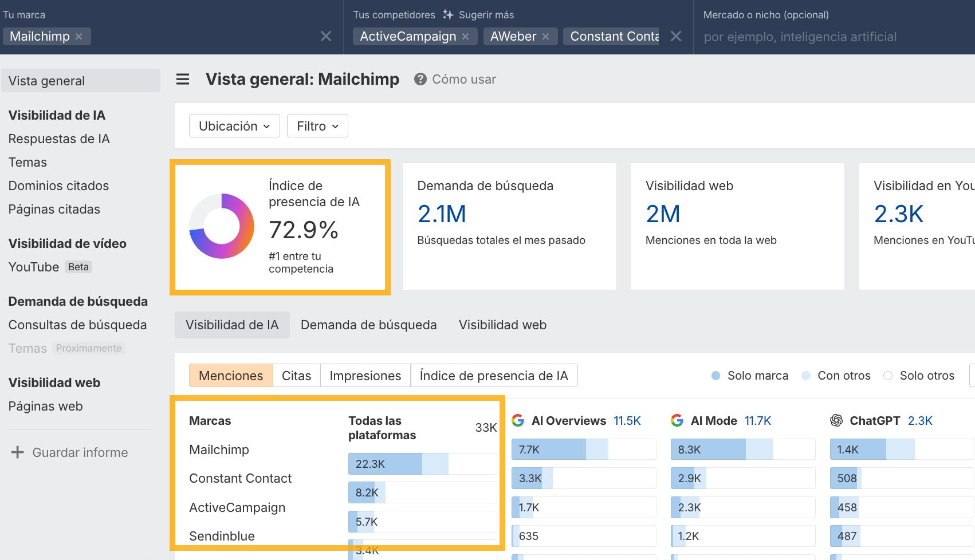This screenshot has height=560, width=975.
Task: Select the Solo marca radio button
Action: click(x=715, y=376)
